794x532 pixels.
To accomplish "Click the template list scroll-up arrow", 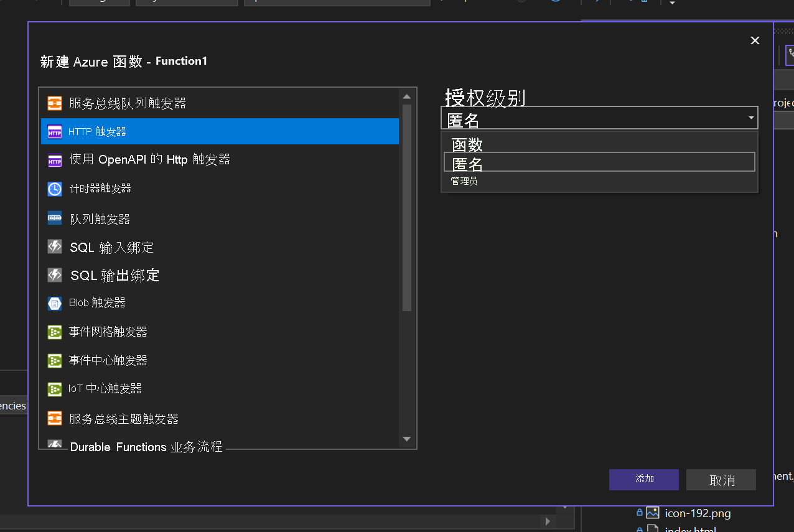I will [x=407, y=96].
